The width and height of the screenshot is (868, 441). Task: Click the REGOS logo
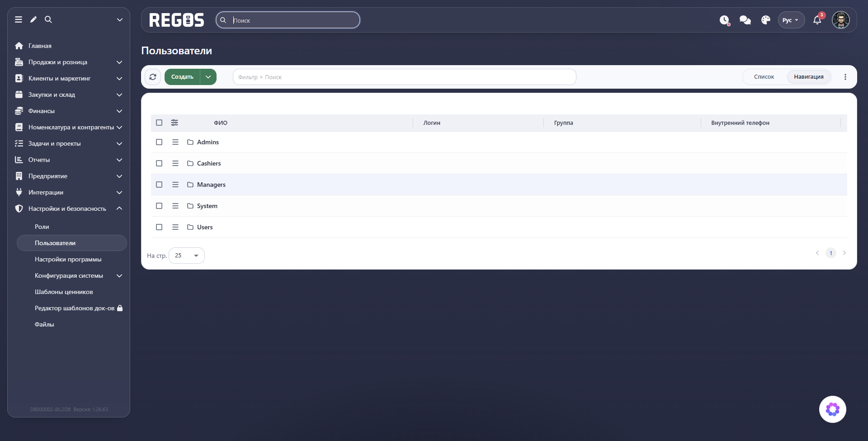(x=177, y=20)
